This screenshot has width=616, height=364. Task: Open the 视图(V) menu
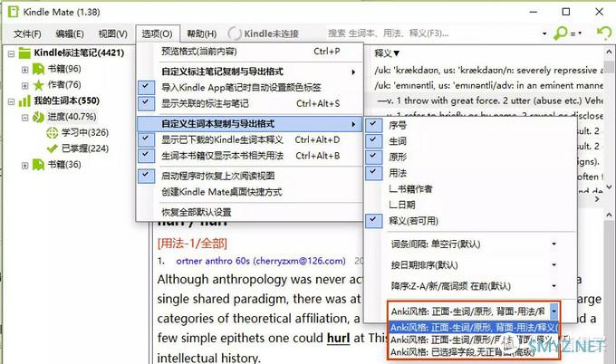click(112, 34)
